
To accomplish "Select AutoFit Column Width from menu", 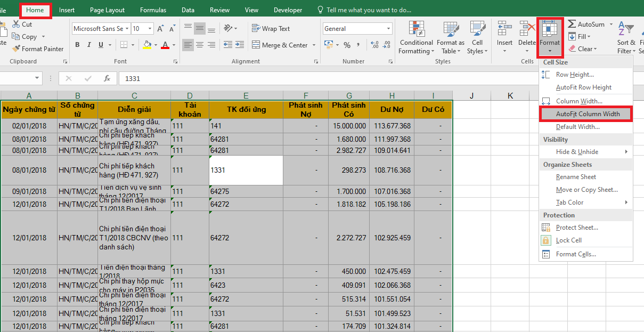I will pos(588,114).
